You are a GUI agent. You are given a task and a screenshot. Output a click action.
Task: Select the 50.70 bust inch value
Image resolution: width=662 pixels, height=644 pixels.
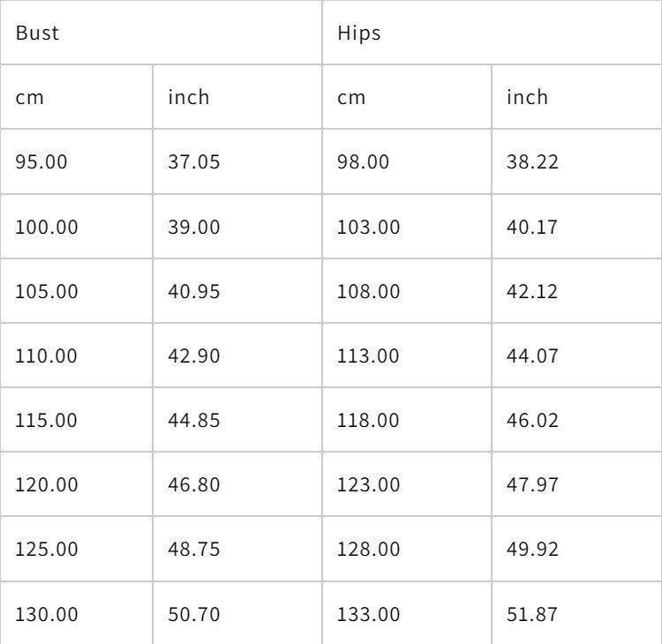pyautogui.click(x=193, y=614)
